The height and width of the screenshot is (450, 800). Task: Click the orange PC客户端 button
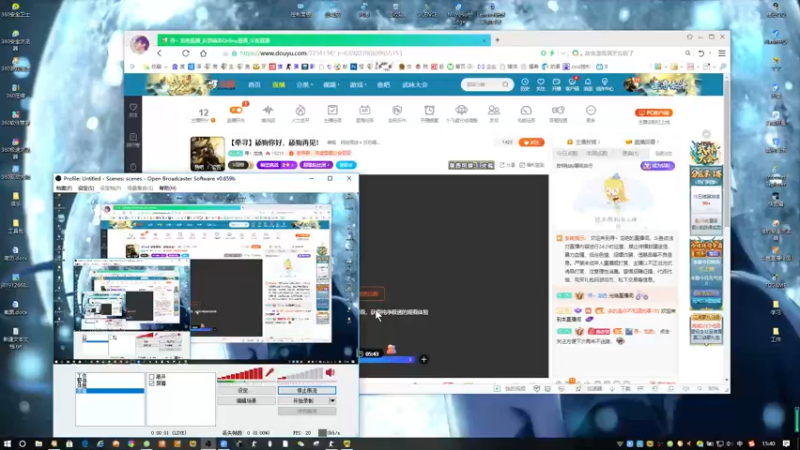[x=654, y=113]
